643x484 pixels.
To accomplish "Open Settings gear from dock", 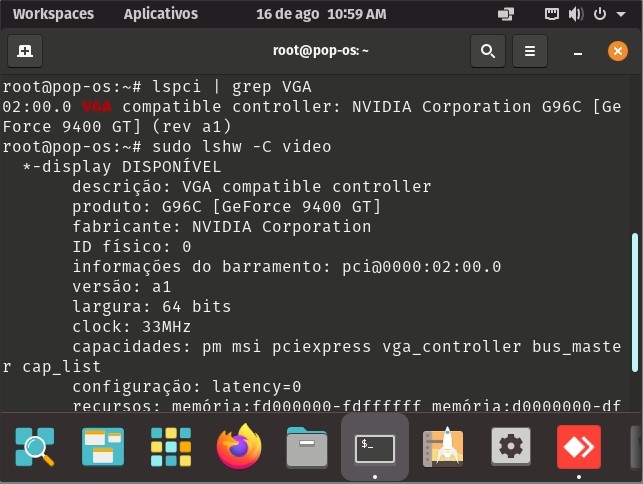I will [511, 447].
